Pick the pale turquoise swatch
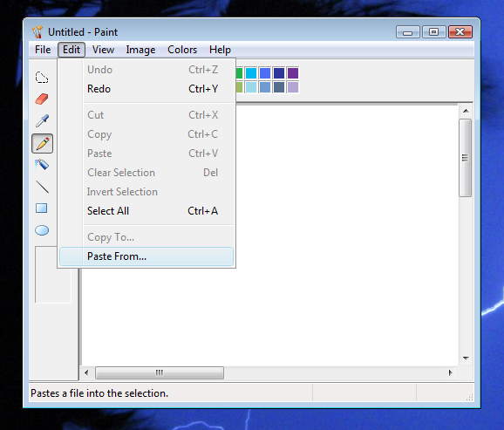The width and height of the screenshot is (504, 430). click(x=251, y=87)
